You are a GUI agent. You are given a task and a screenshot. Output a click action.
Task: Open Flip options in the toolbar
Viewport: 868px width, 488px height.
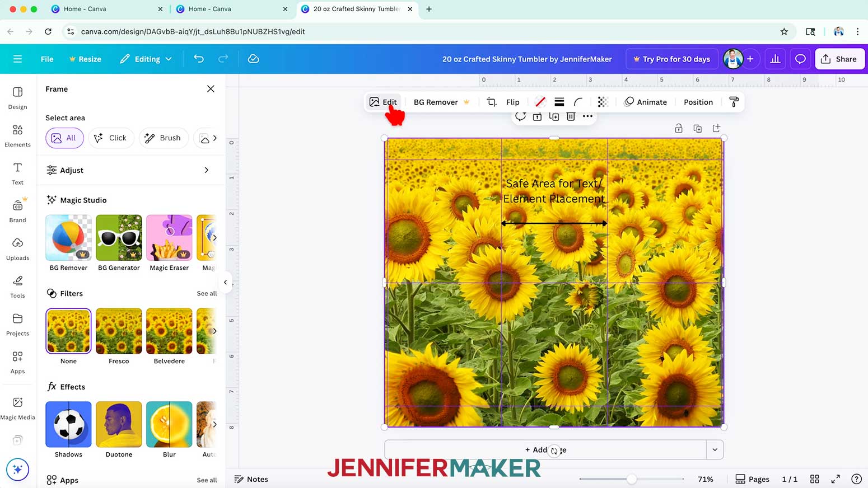513,102
